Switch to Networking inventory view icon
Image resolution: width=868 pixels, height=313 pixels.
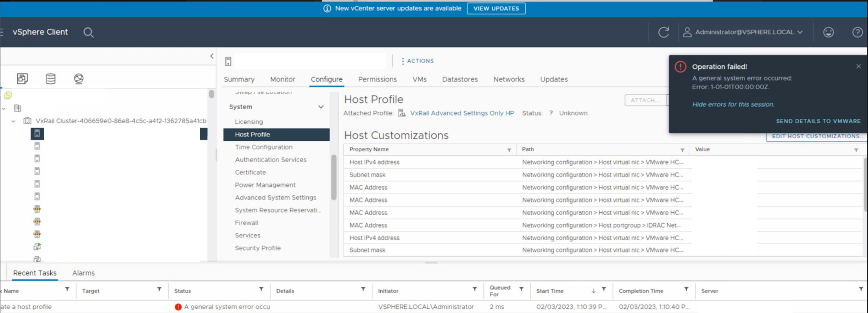tap(79, 79)
